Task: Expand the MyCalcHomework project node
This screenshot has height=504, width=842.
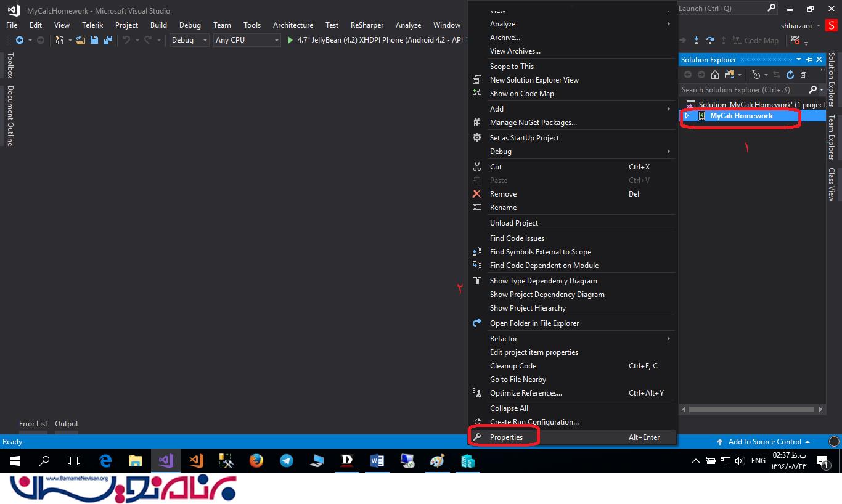Action: point(687,116)
